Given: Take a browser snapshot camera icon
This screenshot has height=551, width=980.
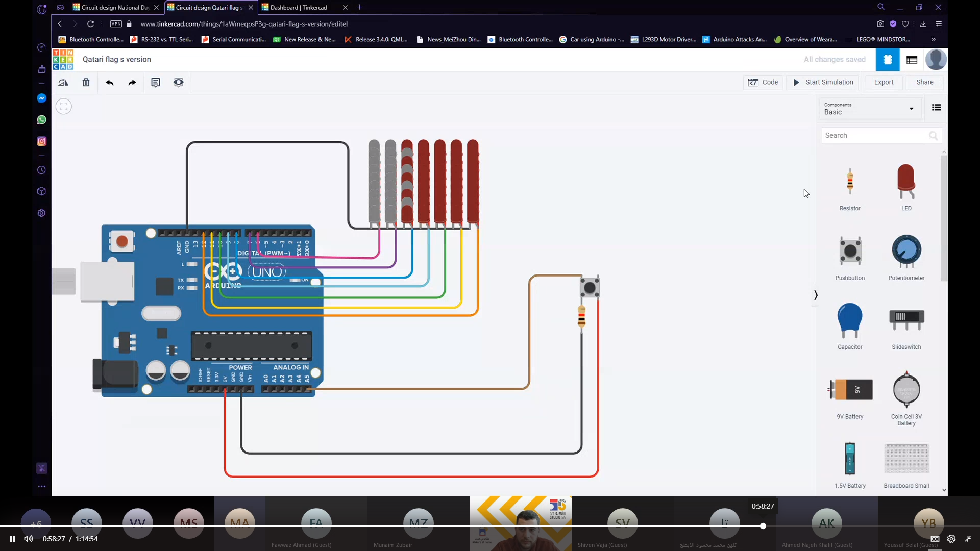Looking at the screenshot, I should coord(880,24).
